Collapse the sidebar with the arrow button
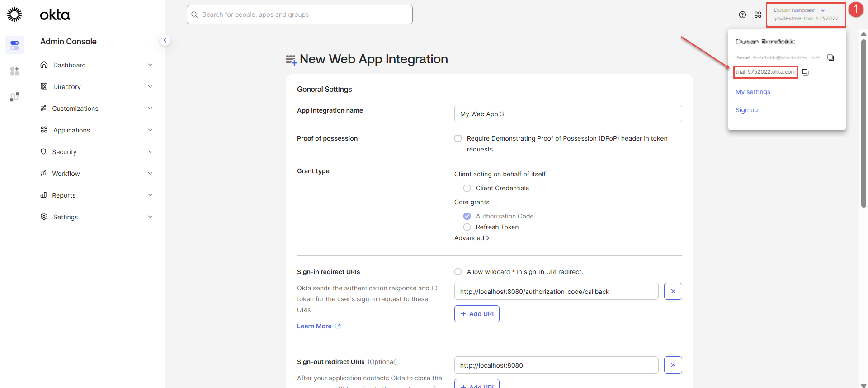Image resolution: width=868 pixels, height=388 pixels. [165, 40]
